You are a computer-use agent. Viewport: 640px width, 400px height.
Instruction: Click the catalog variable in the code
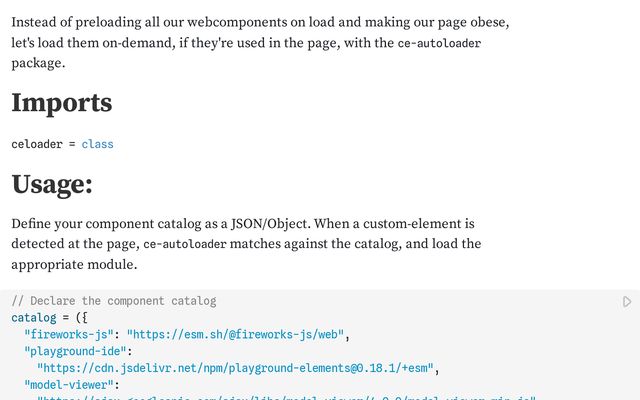pos(33,317)
